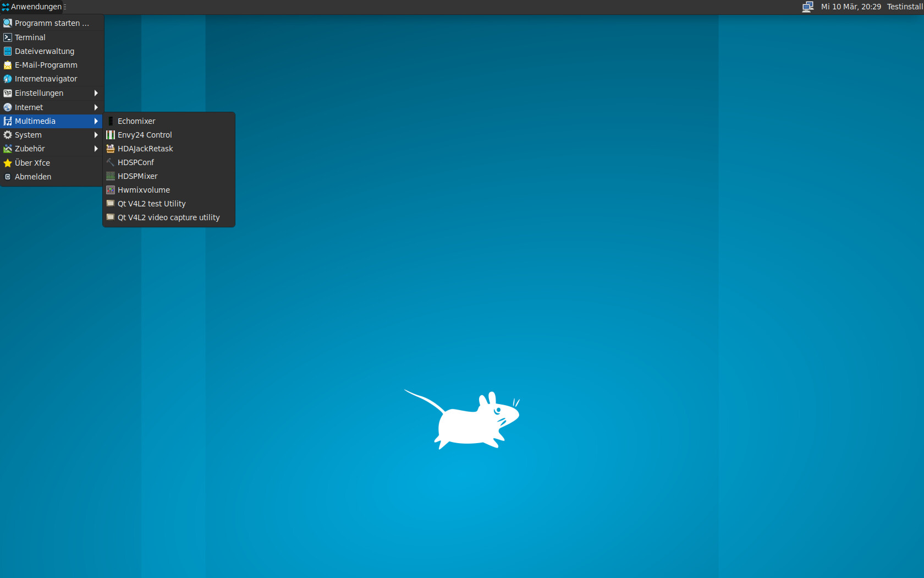Select the Multimedia menu entry
The image size is (924, 578).
tap(52, 121)
